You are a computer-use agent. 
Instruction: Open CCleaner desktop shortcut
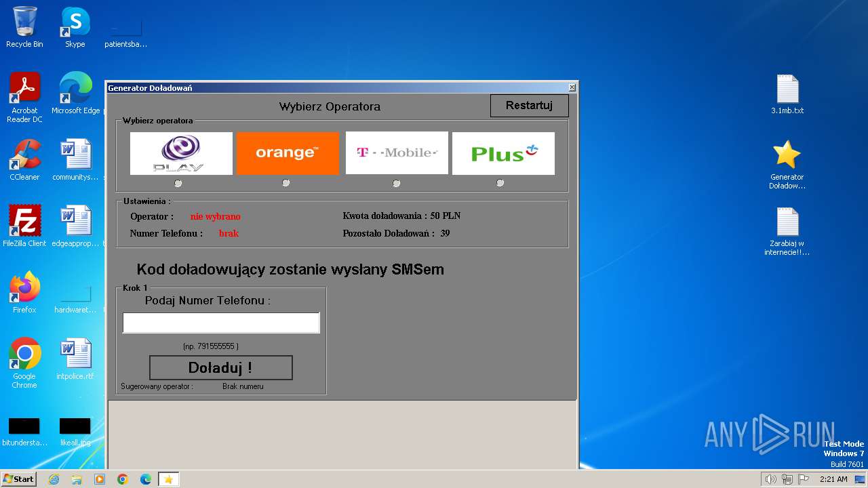[24, 160]
